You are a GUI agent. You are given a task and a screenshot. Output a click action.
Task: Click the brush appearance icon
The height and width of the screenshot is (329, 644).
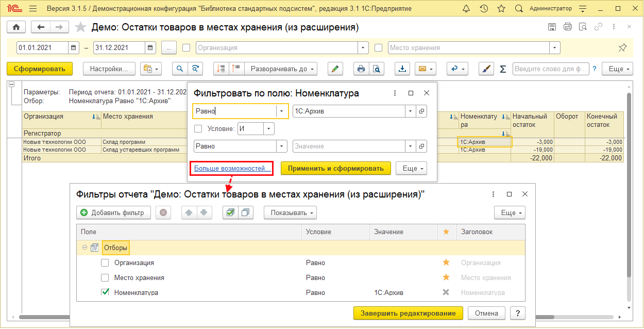[x=486, y=69]
